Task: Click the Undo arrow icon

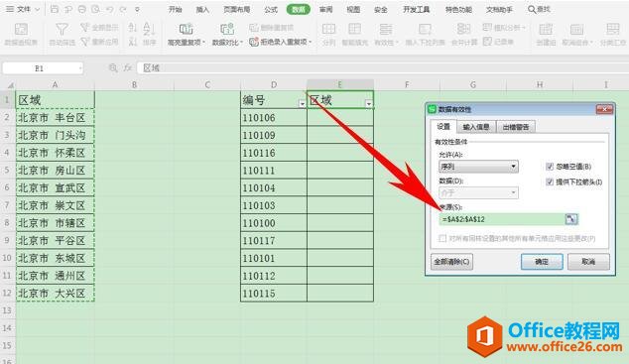Action: point(110,9)
